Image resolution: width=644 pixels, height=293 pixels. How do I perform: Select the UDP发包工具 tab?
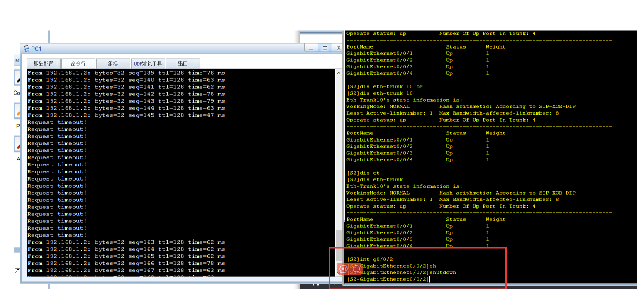pos(148,64)
